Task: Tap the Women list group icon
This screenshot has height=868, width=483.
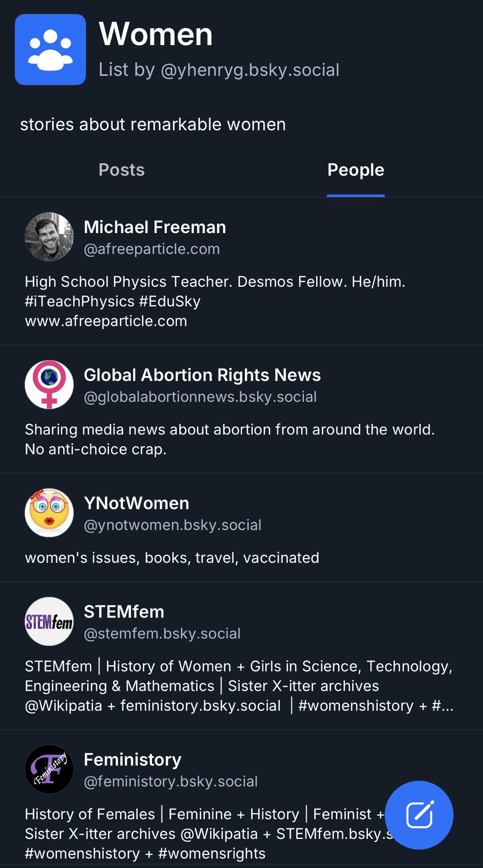Action: [x=50, y=49]
